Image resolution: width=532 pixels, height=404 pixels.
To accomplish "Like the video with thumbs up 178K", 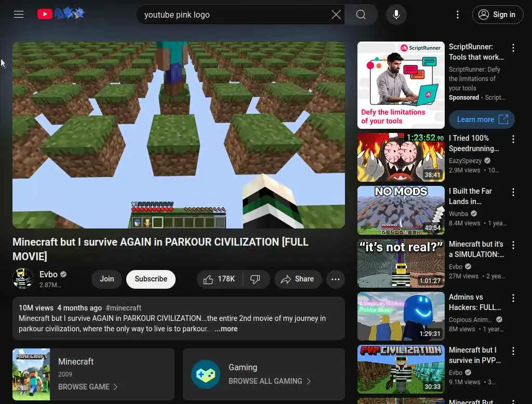I will click(219, 279).
